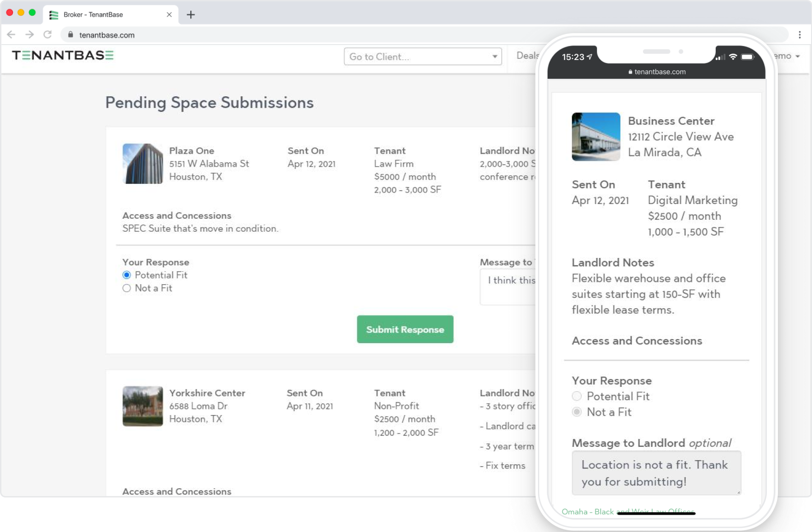Click the phone home indicator bar
Image resolution: width=812 pixels, height=532 pixels.
[656, 513]
